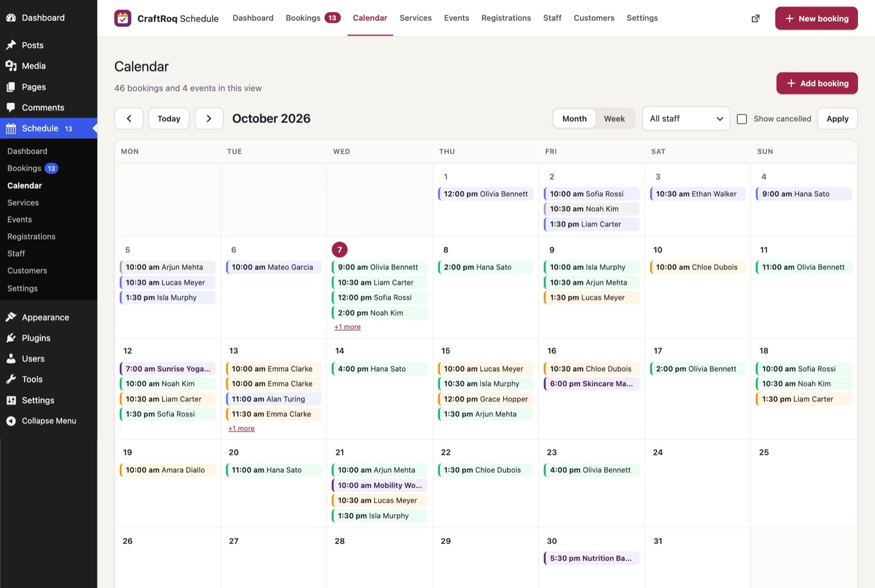The image size is (875, 588).
Task: Click the WordPress Dashboard gauge icon
Action: 11,18
